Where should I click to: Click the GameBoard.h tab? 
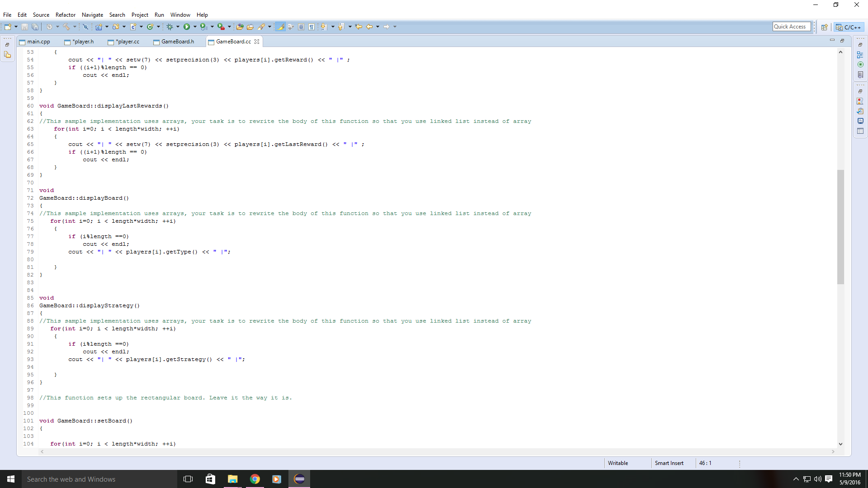[177, 41]
